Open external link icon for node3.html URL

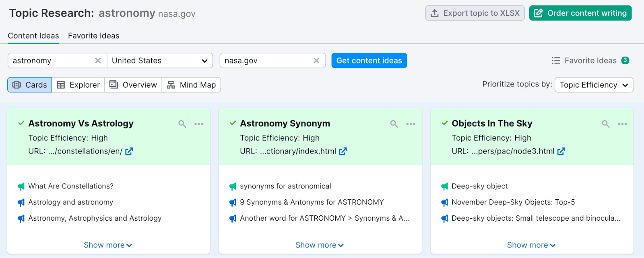[561, 152]
